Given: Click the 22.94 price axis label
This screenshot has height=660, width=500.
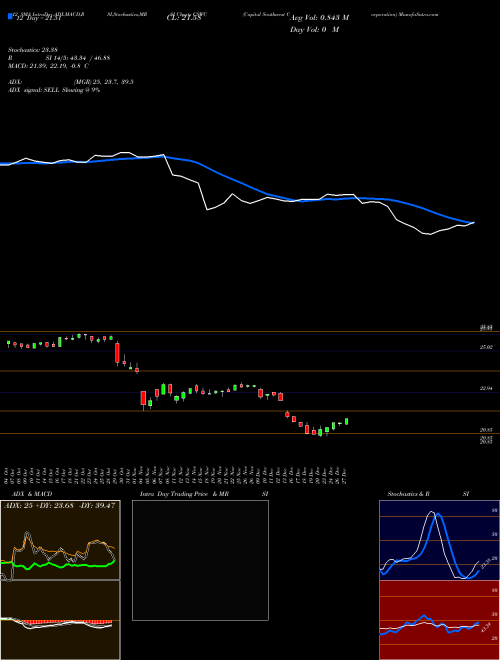Looking at the screenshot, I should (486, 389).
